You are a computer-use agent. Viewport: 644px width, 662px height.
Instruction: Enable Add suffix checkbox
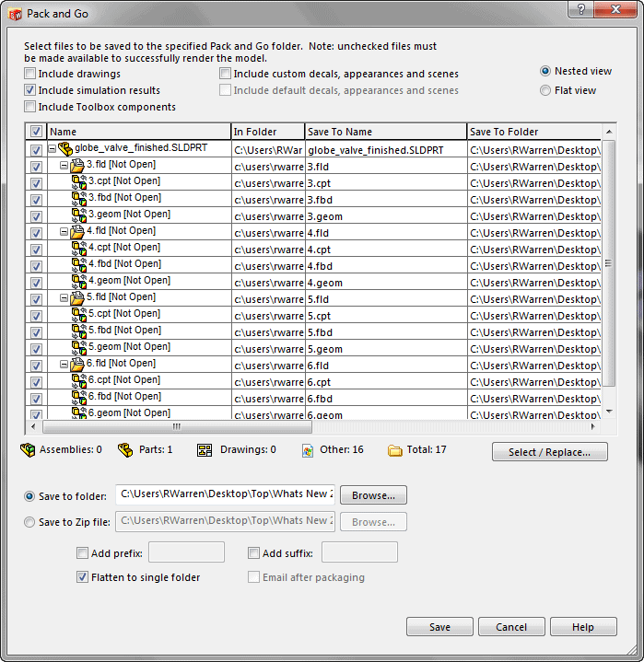click(253, 553)
